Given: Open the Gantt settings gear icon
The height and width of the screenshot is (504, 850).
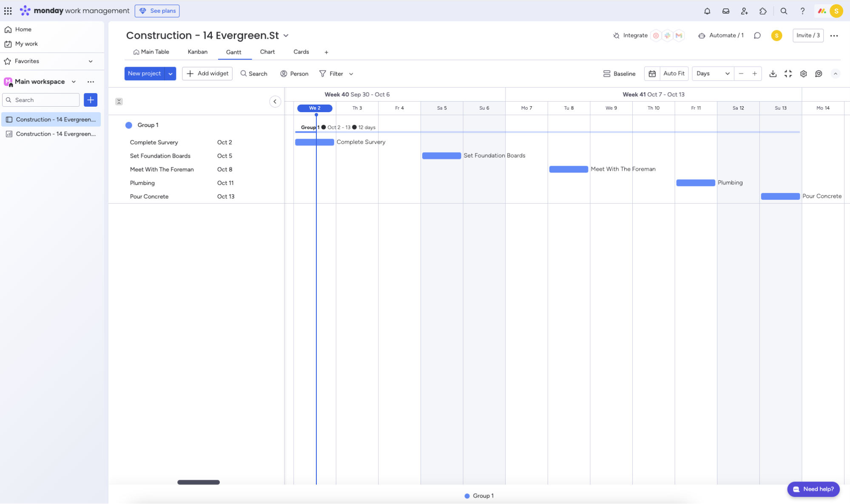Looking at the screenshot, I should point(804,74).
